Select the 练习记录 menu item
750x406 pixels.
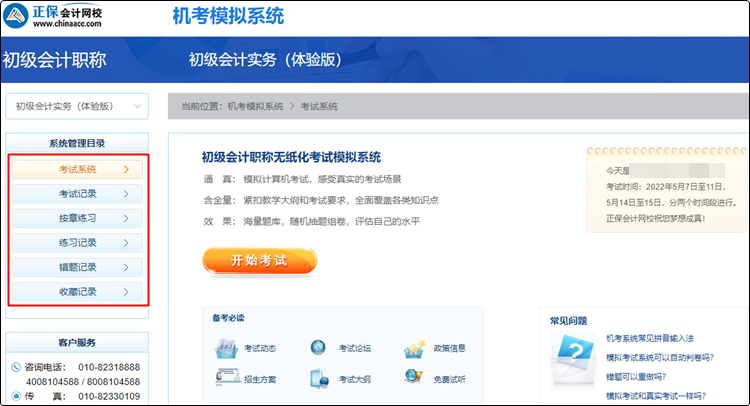(77, 242)
